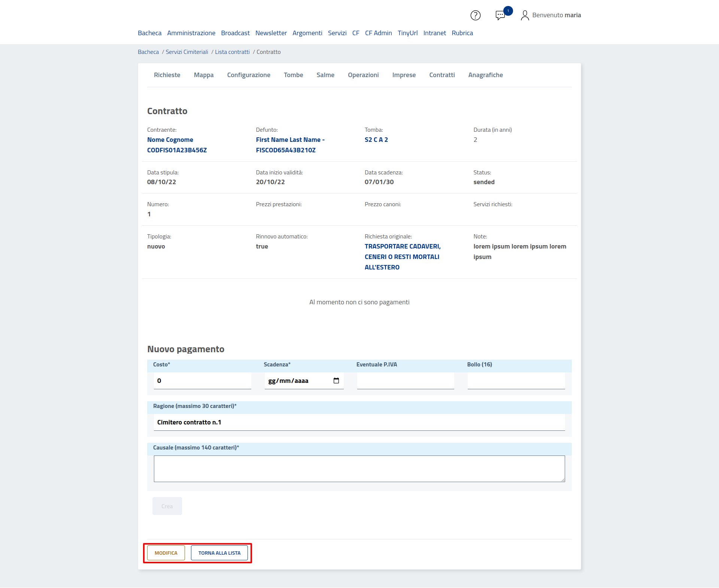Click into the Causale text area

click(x=359, y=469)
